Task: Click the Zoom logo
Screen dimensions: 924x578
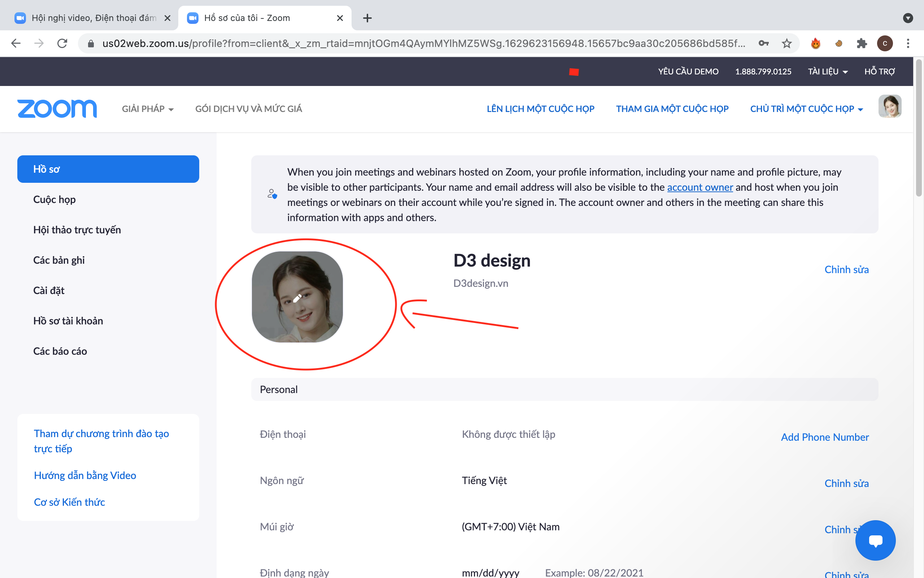Action: pyautogui.click(x=57, y=109)
